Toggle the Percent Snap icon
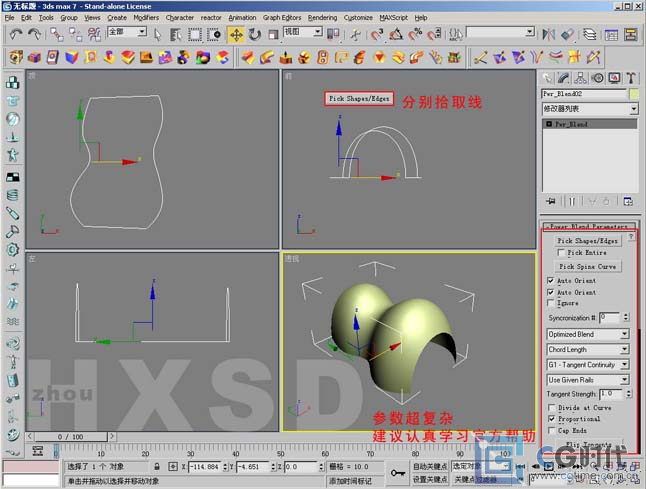646x489 pixels. coord(415,35)
